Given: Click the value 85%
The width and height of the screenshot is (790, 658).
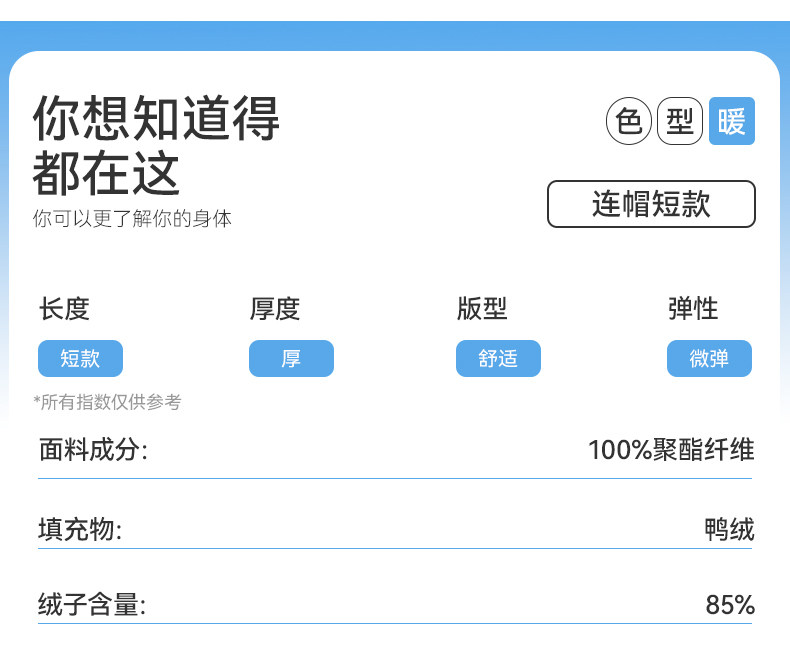Looking at the screenshot, I should pos(730,604).
